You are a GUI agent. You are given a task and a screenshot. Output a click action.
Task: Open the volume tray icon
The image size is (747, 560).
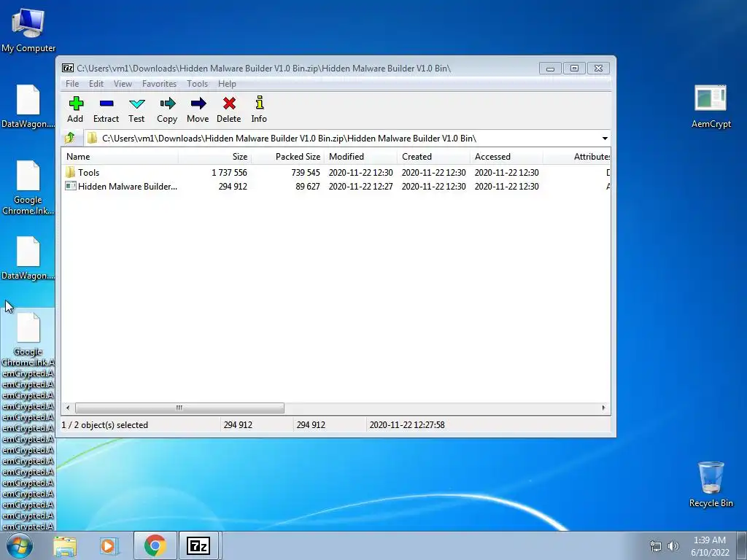[673, 546]
